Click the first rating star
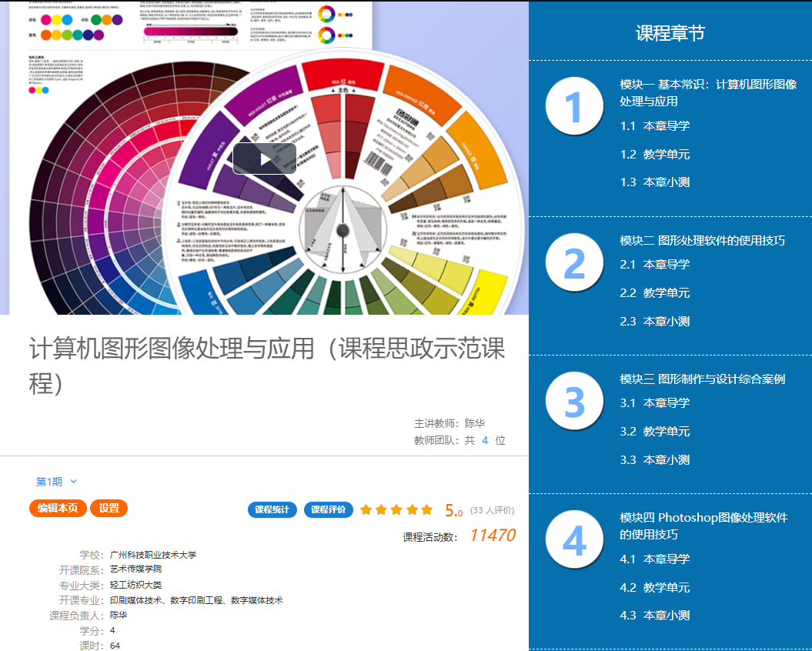Image resolution: width=812 pixels, height=651 pixels. [x=366, y=509]
